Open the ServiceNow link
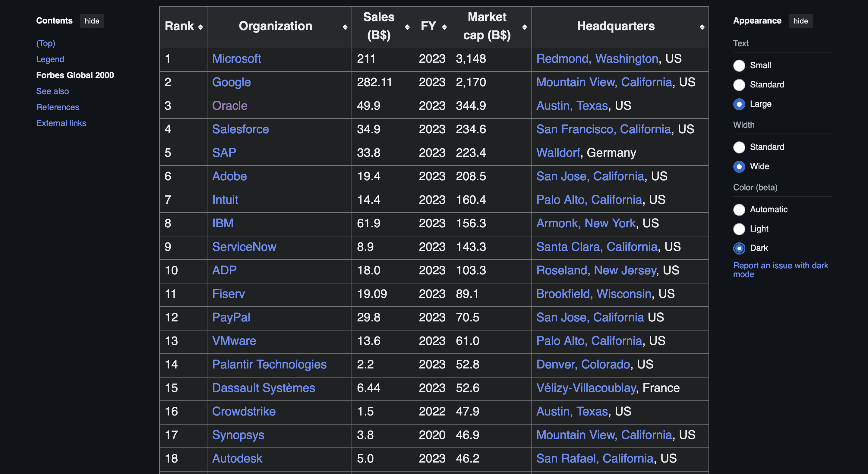This screenshot has width=868, height=474. pyautogui.click(x=244, y=247)
